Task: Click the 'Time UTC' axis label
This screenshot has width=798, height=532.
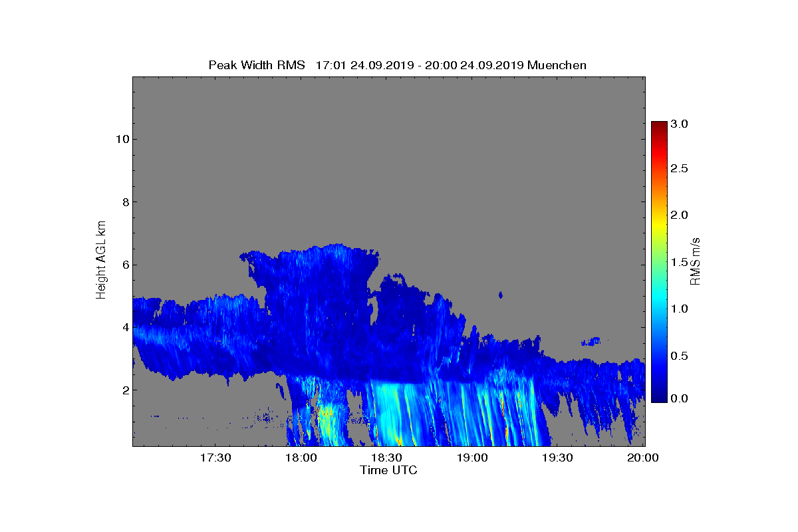Action: click(389, 470)
